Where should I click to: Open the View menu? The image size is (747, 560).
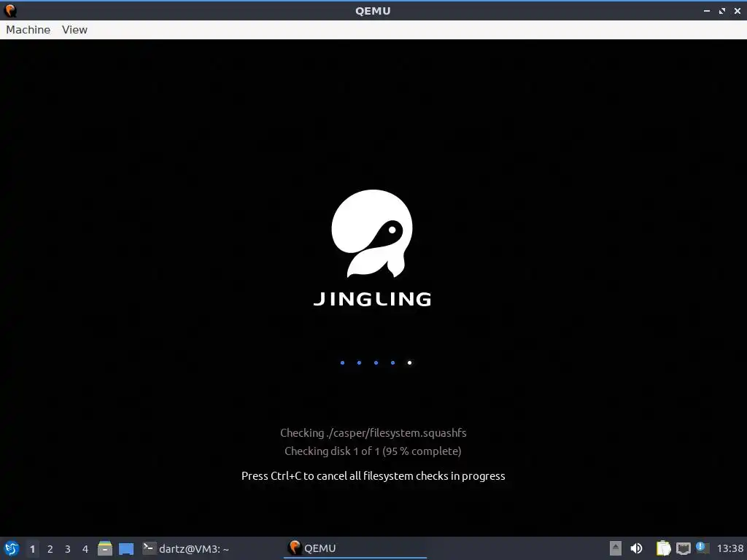(x=74, y=29)
